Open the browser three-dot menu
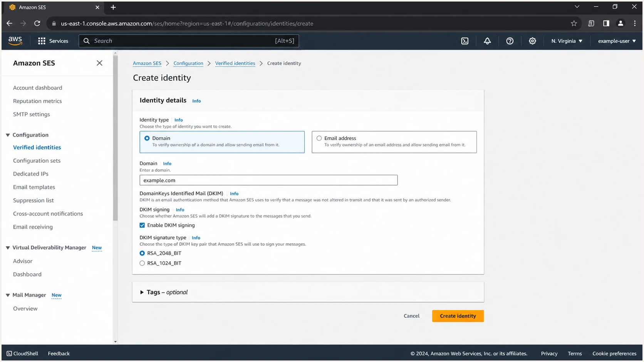 635,23
